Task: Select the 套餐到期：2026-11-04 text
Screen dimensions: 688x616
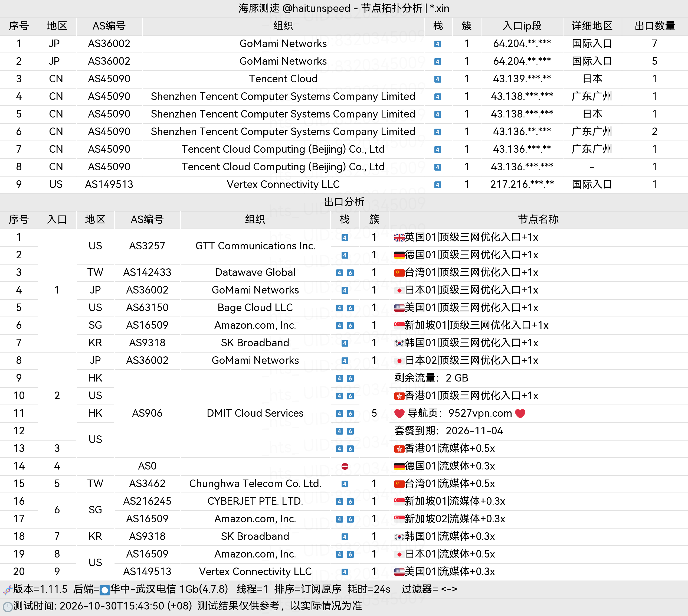Action: pos(448,431)
